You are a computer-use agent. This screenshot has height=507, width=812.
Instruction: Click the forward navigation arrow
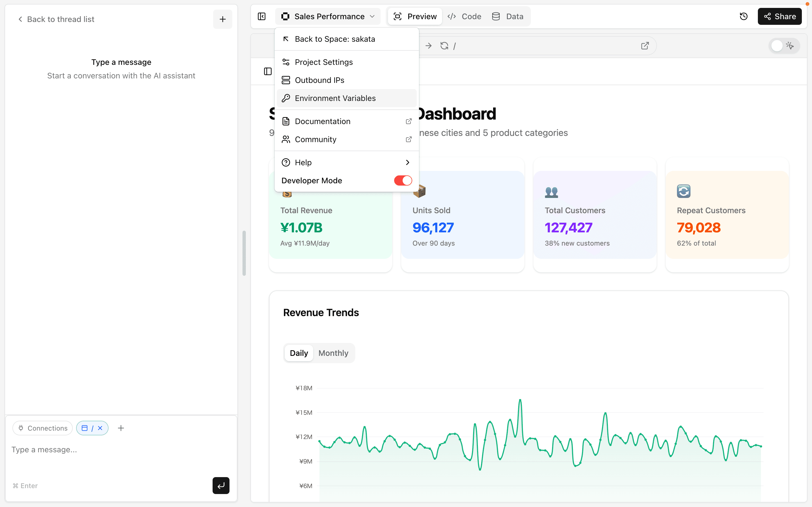pos(429,46)
